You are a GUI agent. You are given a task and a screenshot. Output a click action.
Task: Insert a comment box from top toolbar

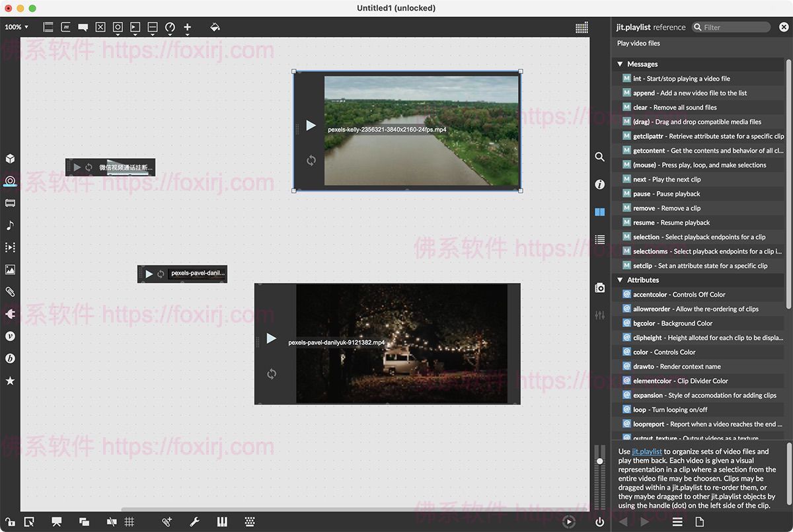83,27
